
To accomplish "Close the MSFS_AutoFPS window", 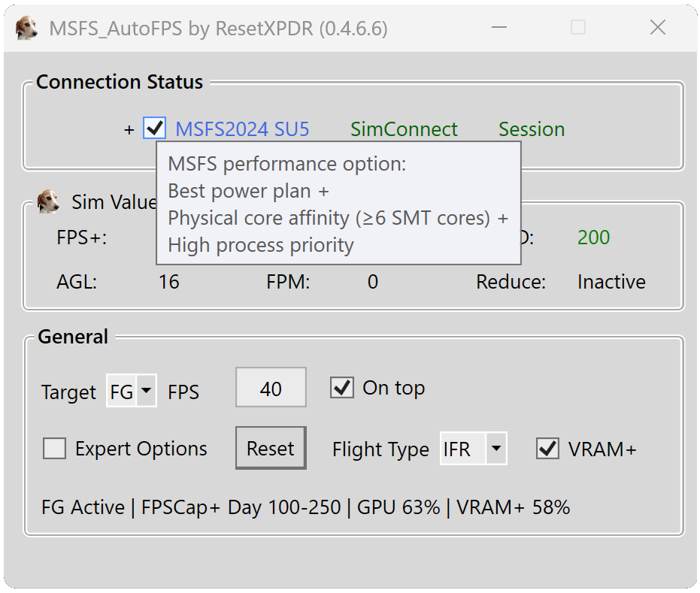I will (x=658, y=28).
